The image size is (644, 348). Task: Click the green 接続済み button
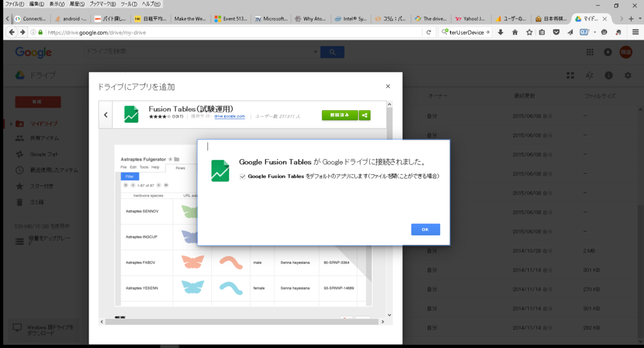pyautogui.click(x=340, y=115)
